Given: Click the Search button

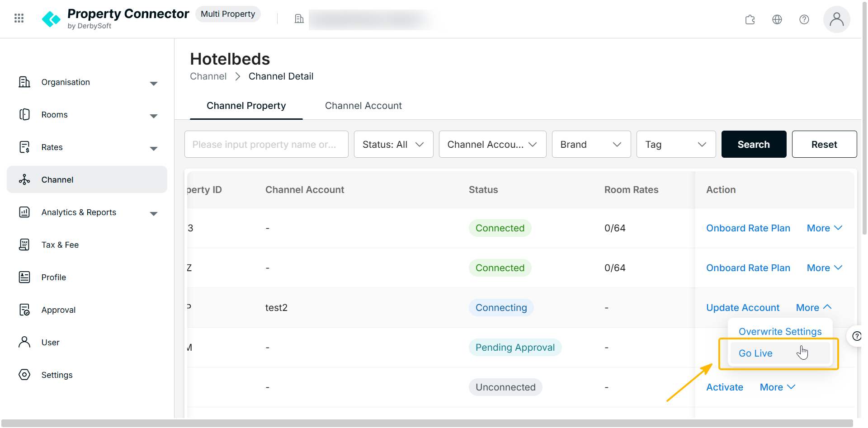Looking at the screenshot, I should pos(754,144).
